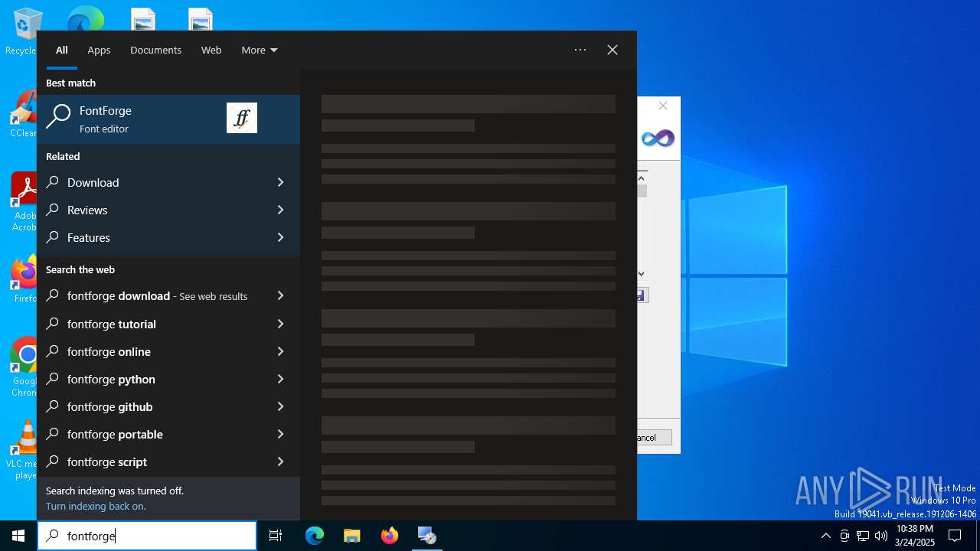Viewport: 980px width, 551px height.
Task: Click the volume speaker tray icon
Action: tap(881, 536)
